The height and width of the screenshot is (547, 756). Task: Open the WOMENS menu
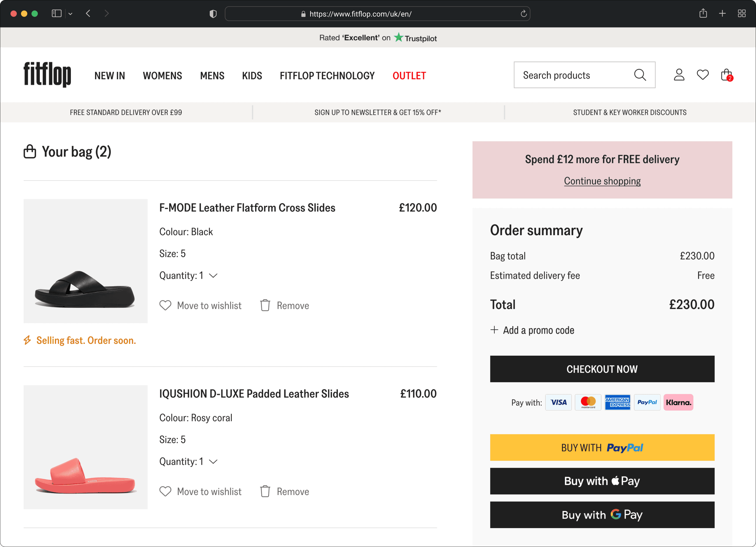[x=162, y=76]
